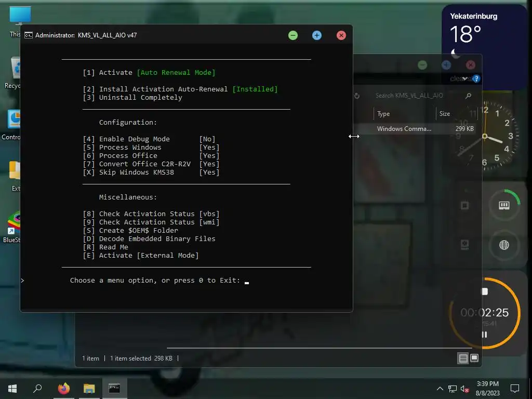Switch to command prompt taskbar button
The width and height of the screenshot is (532, 399).
point(114,389)
